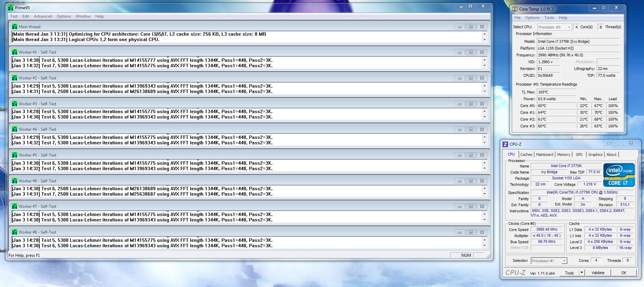This screenshot has height=287, width=644.
Task: Click the Tj. Max value 105°C
Action: 556,92
